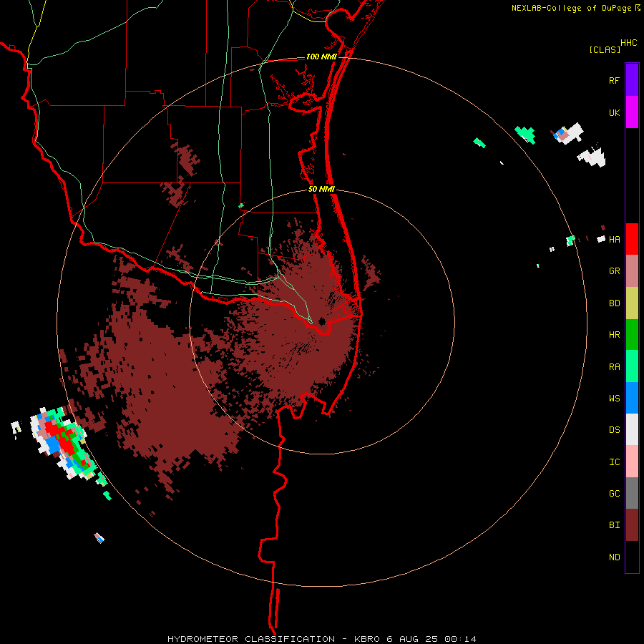The height and width of the screenshot is (644, 644).
Task: Select the BD yellow legend swatch
Action: point(632,303)
